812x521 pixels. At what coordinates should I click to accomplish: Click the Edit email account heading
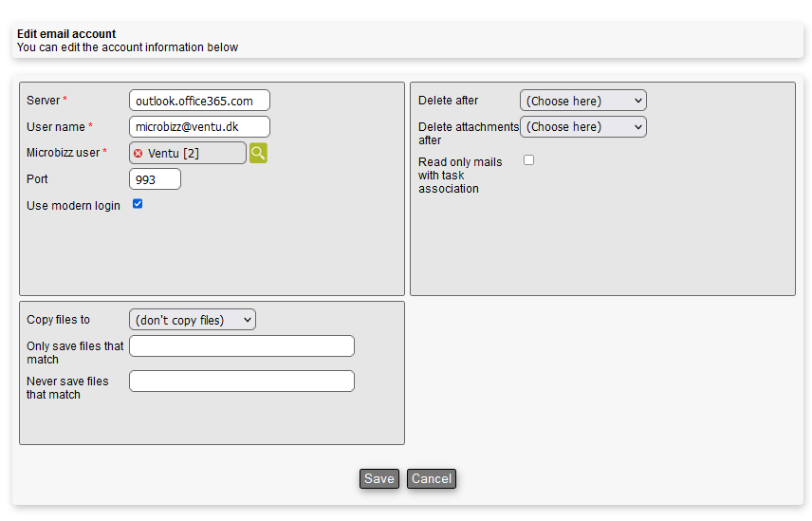[x=66, y=34]
